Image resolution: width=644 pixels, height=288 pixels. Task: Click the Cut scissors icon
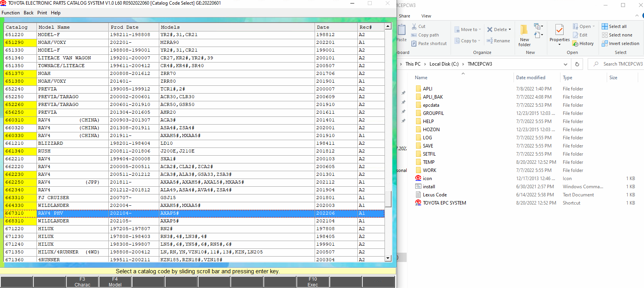pyautogui.click(x=414, y=26)
